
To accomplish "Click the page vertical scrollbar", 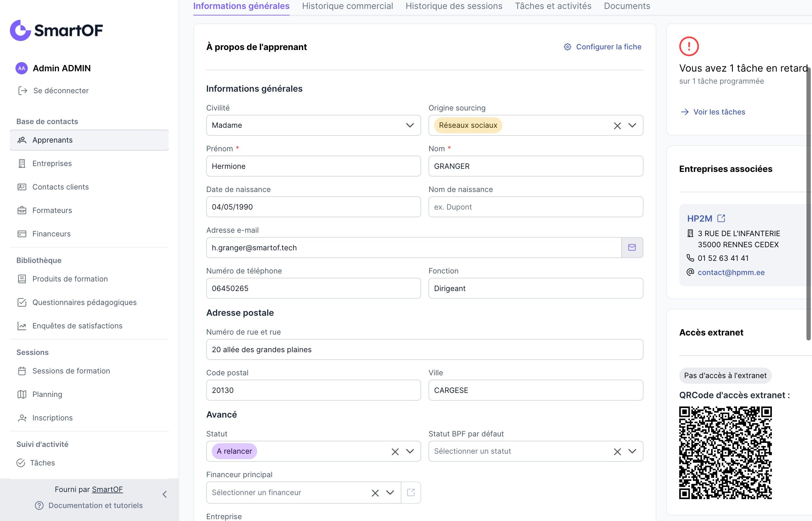I will [809, 203].
